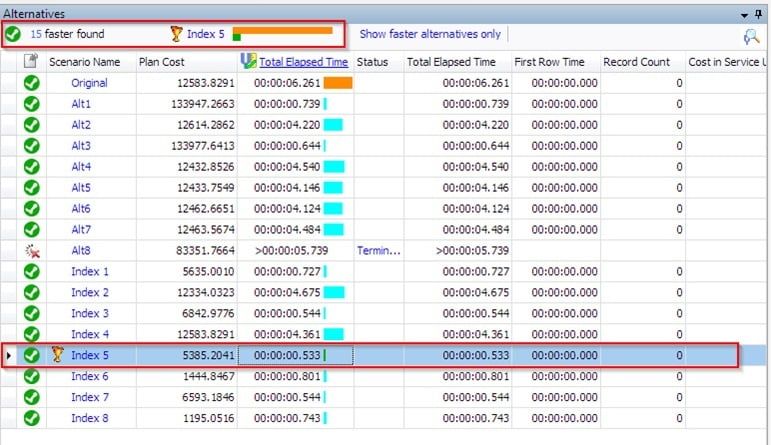
Task: Click the Record Count column header
Action: click(x=636, y=62)
